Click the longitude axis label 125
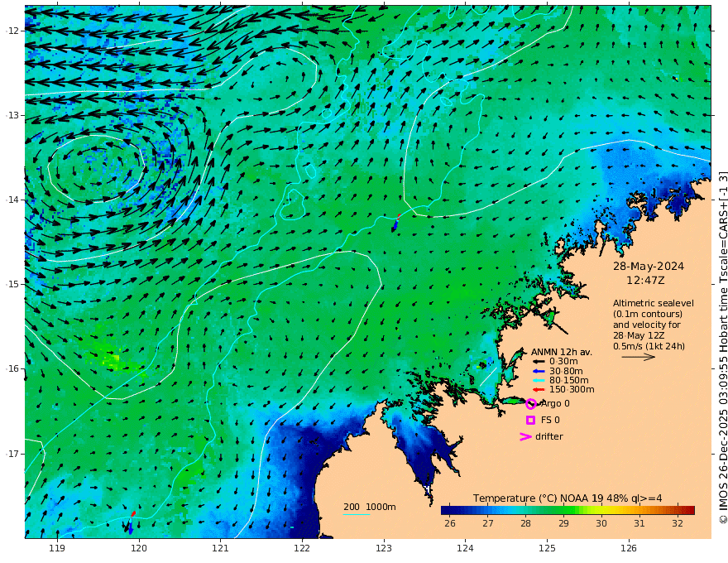The image size is (728, 563). coord(548,549)
